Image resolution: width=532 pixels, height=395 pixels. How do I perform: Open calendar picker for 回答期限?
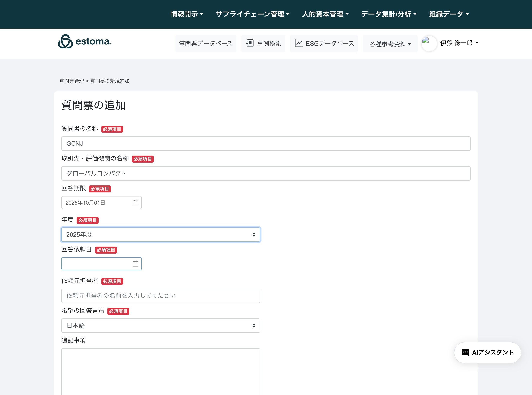[x=135, y=202]
